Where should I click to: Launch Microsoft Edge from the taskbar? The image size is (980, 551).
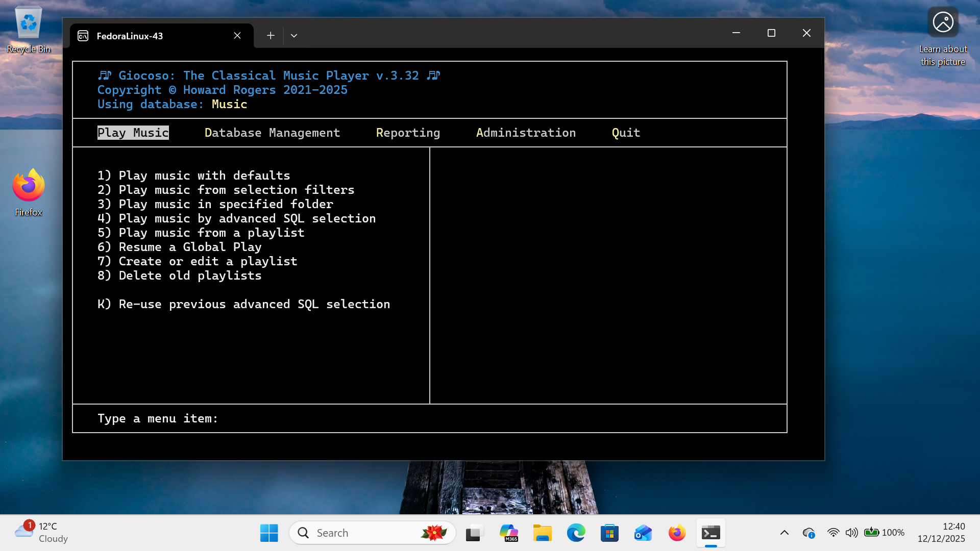576,533
